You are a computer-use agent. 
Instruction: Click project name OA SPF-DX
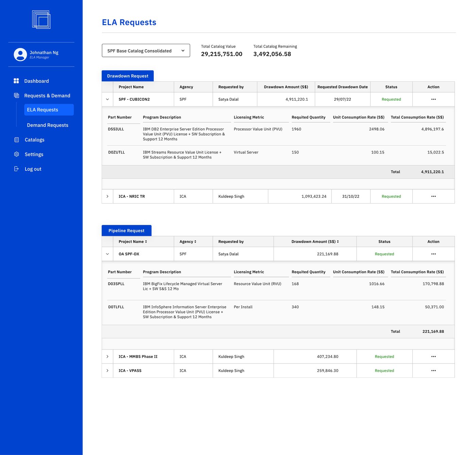pyautogui.click(x=129, y=254)
